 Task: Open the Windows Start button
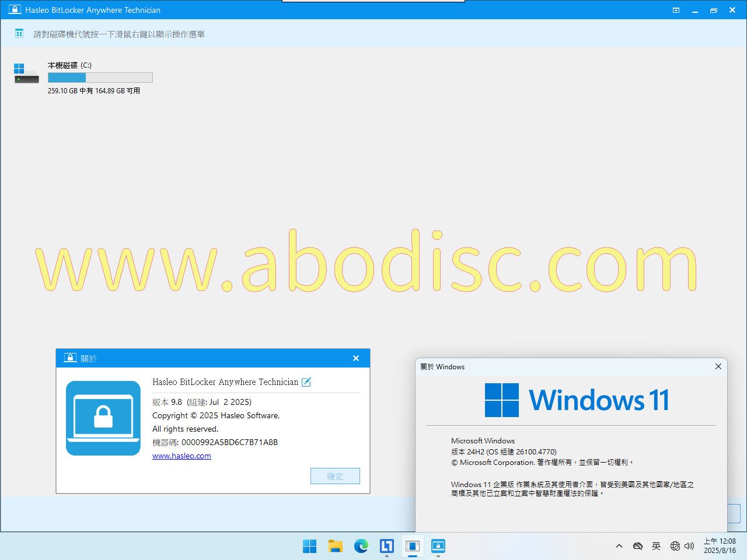coord(309,546)
